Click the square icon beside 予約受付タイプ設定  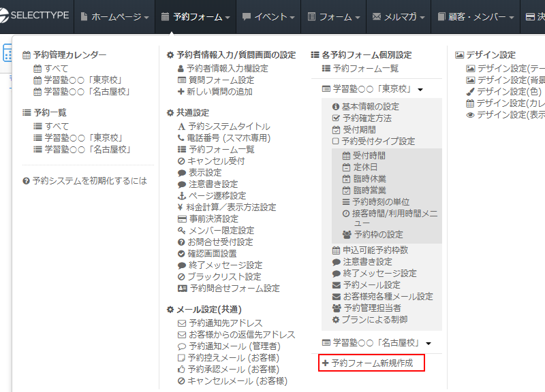pos(335,142)
